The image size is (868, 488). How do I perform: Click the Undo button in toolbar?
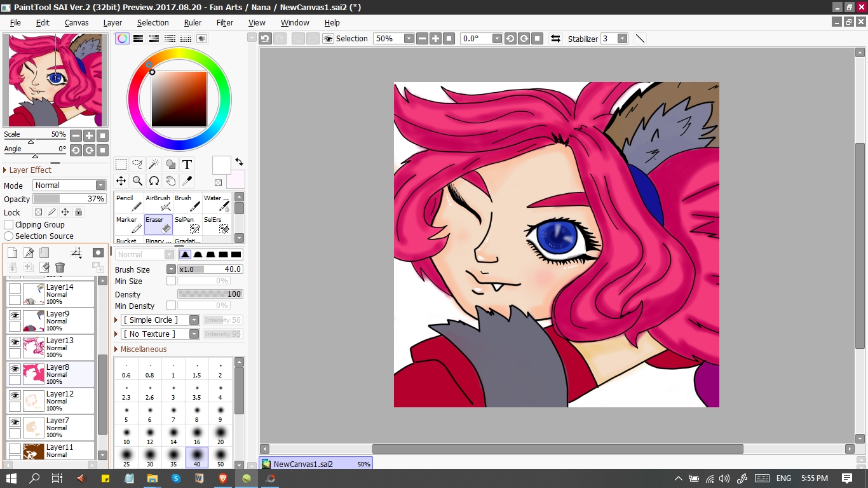point(266,38)
